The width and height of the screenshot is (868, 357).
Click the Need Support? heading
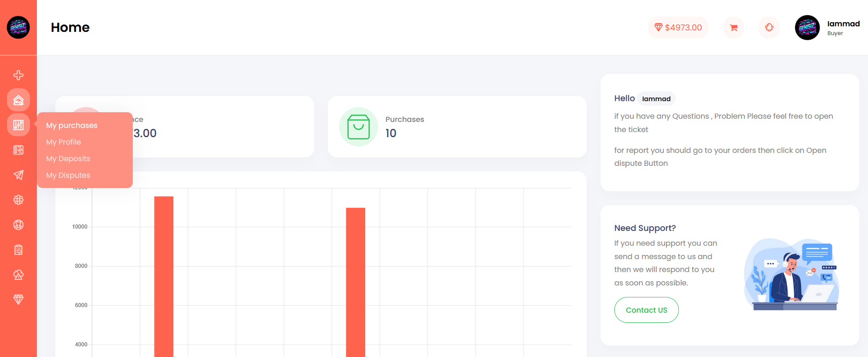point(645,228)
